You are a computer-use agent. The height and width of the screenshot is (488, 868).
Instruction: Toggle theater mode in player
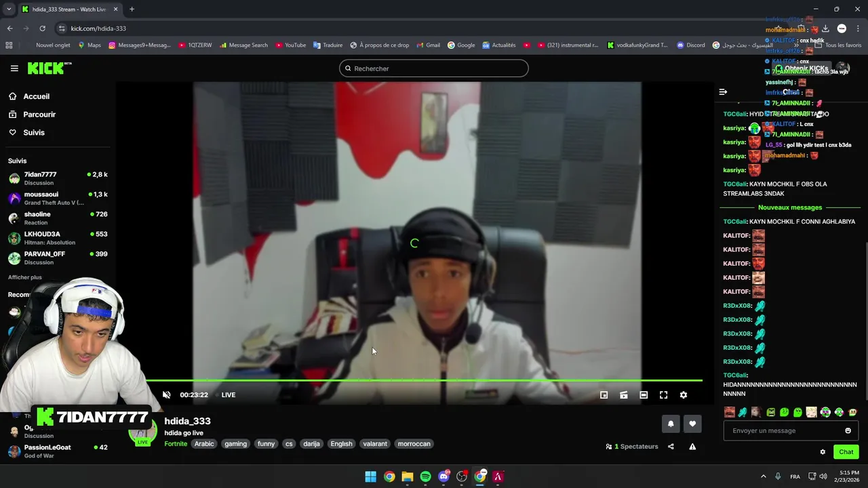point(644,395)
